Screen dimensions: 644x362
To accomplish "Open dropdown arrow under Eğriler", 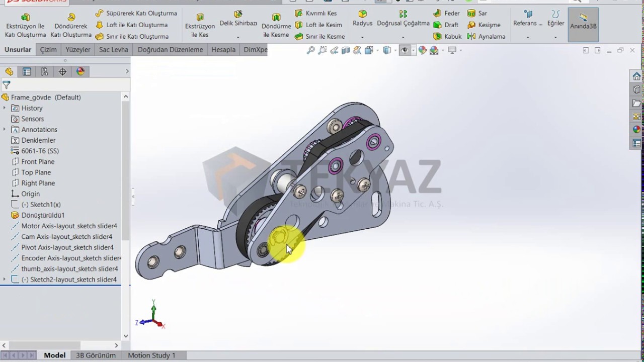I will 555,37.
